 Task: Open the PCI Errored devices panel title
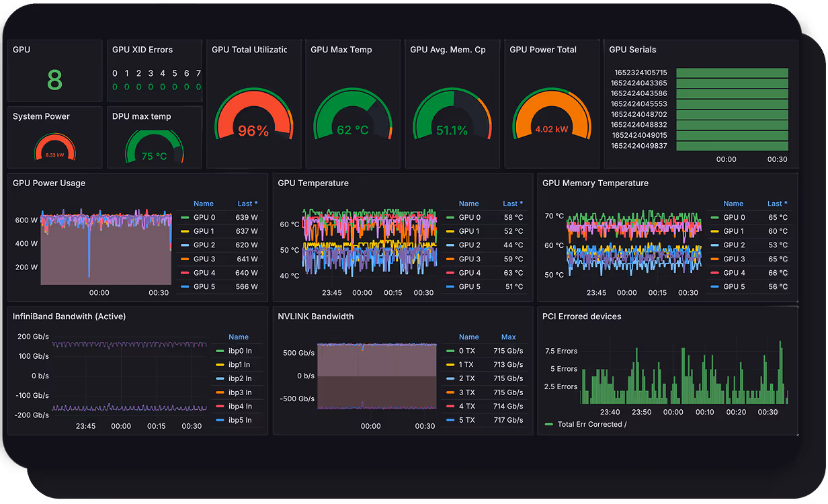pyautogui.click(x=582, y=317)
